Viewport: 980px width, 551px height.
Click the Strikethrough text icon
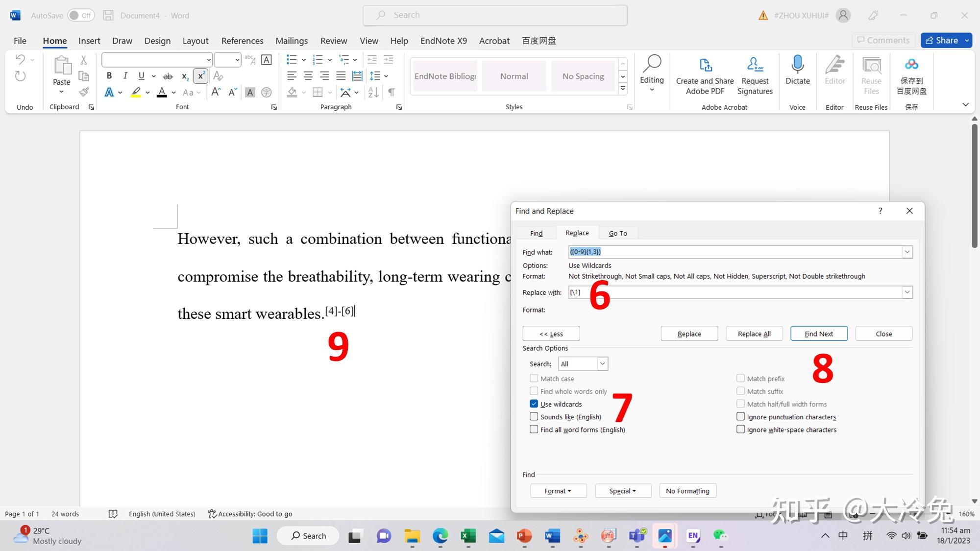pos(168,76)
